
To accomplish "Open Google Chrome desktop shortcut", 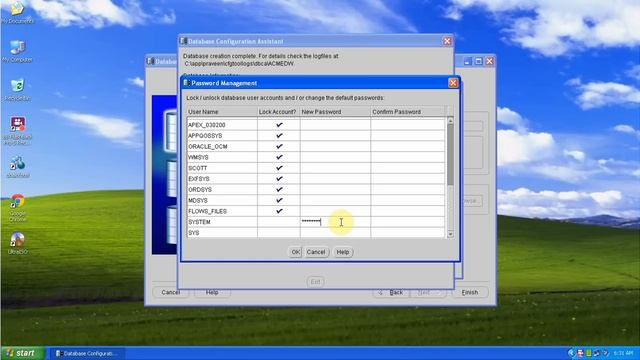I will tap(18, 207).
